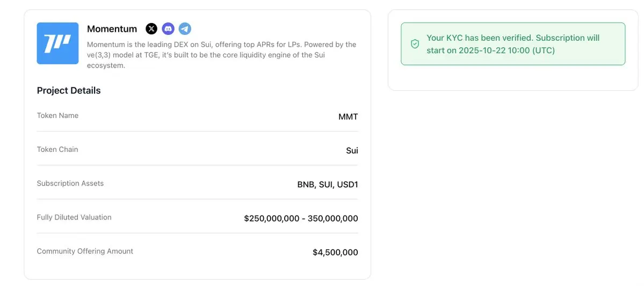Click the 'Your KYC has been verified' text

click(479, 38)
